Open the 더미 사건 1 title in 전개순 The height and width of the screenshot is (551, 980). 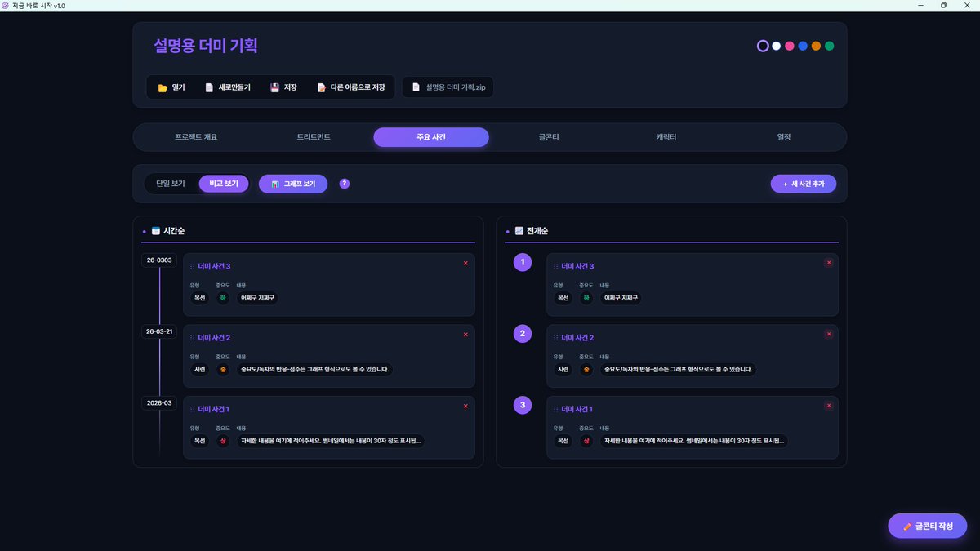click(577, 409)
